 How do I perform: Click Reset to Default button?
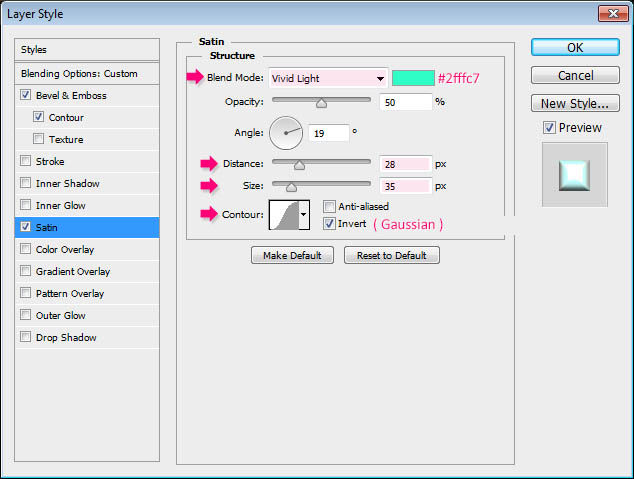(392, 255)
